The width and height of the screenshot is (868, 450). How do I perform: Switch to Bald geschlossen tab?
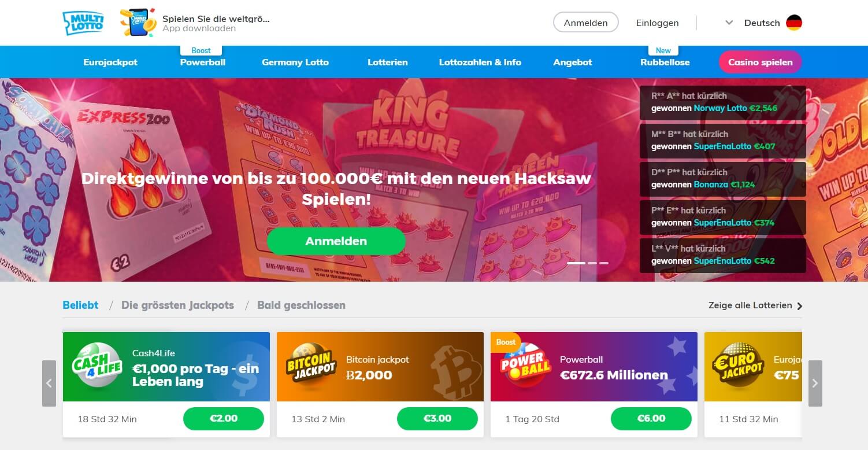point(301,305)
